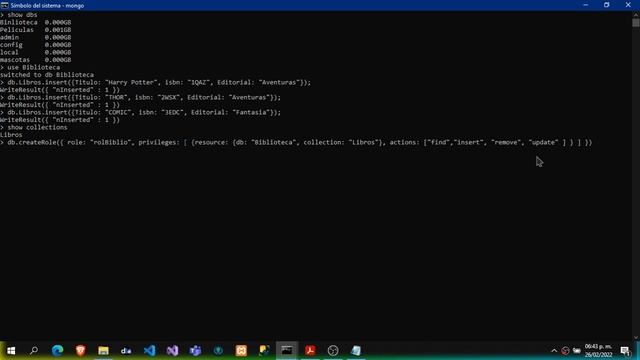Restore down the mongo console window
Screen dimensions: 640x360
click(607, 5)
